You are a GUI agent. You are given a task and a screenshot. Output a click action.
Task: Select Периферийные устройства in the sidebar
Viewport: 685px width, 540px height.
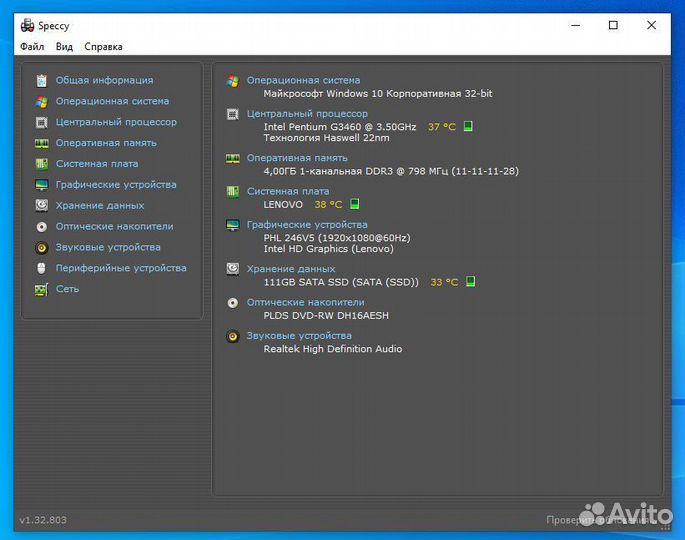tap(121, 268)
